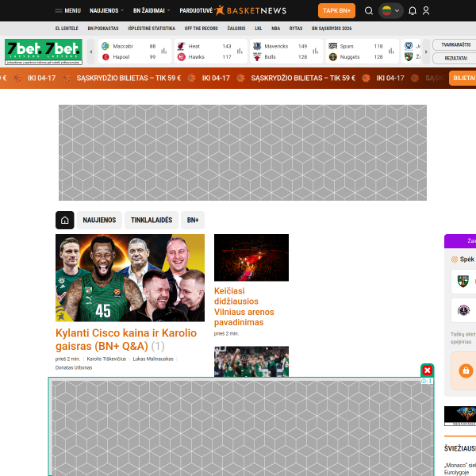Click the Bulls team logo

coord(257,57)
